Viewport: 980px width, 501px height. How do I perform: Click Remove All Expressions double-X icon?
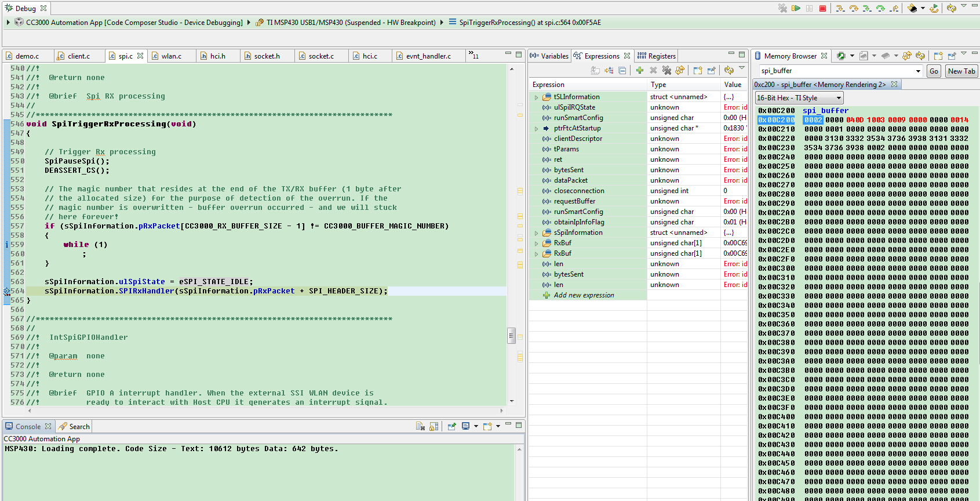[666, 70]
